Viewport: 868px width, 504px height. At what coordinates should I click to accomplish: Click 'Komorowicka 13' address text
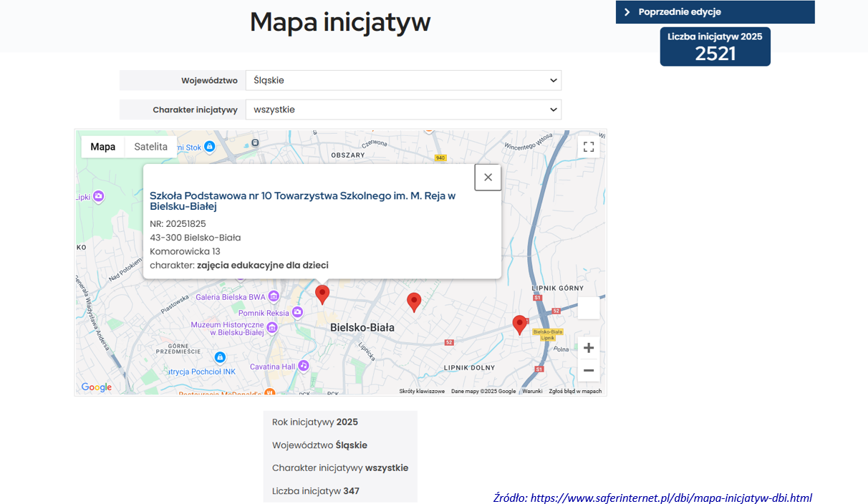pyautogui.click(x=185, y=251)
